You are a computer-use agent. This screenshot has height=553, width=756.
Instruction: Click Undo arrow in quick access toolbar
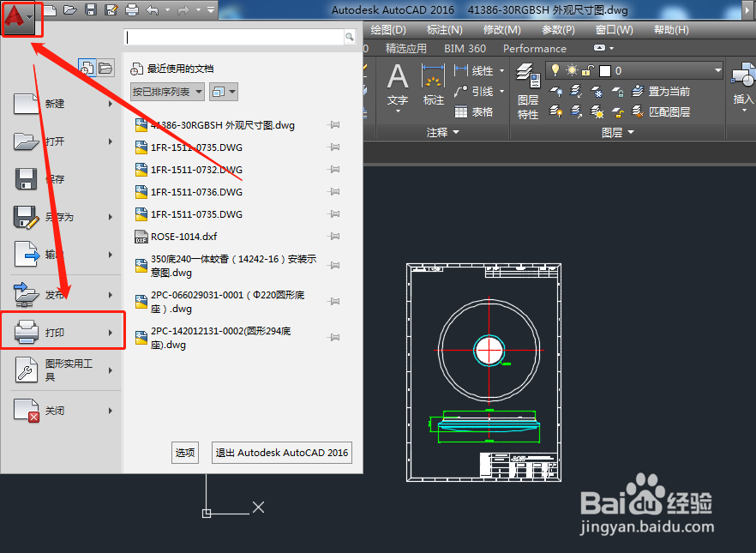(x=153, y=9)
